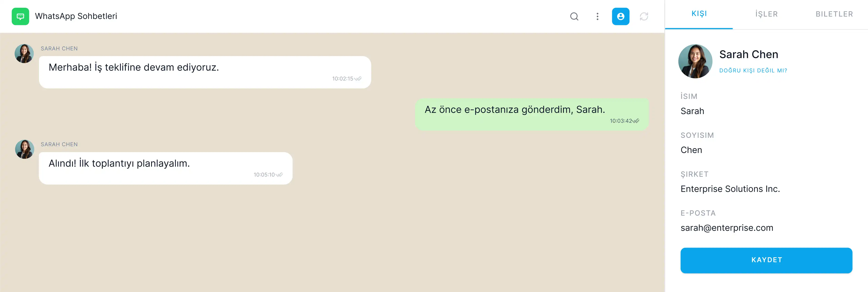This screenshot has width=868, height=292.
Task: Open the three-dot more options menu
Action: (598, 17)
